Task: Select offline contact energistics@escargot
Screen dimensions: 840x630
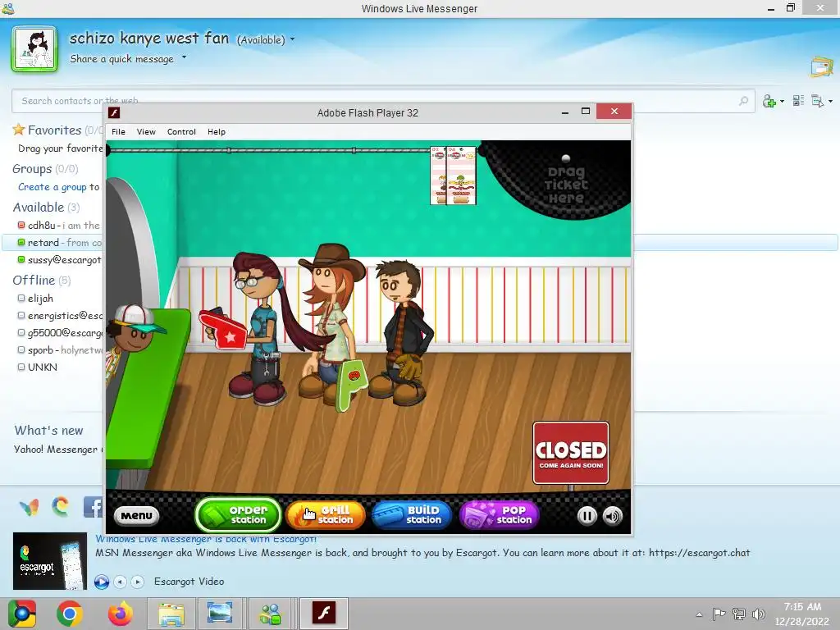Action: 65,316
